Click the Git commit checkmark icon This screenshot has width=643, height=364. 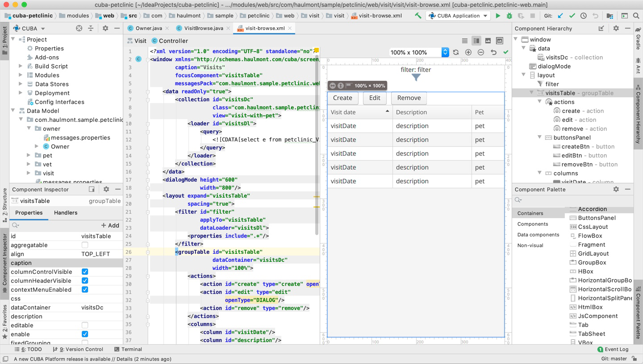pyautogui.click(x=572, y=16)
